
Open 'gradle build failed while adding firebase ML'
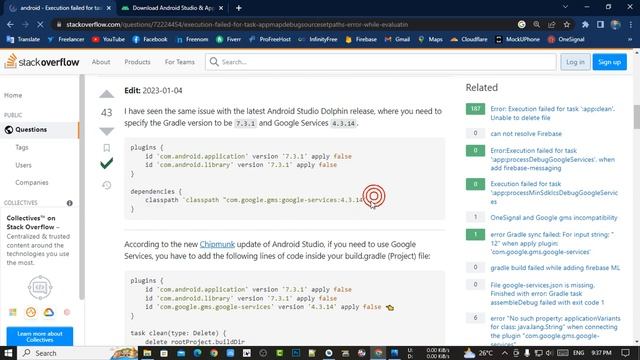(555, 268)
